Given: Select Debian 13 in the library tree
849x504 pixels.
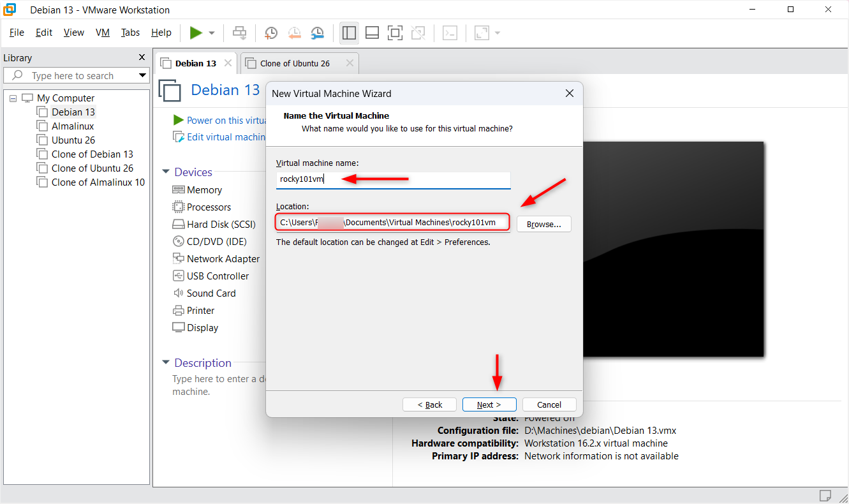Looking at the screenshot, I should 73,112.
